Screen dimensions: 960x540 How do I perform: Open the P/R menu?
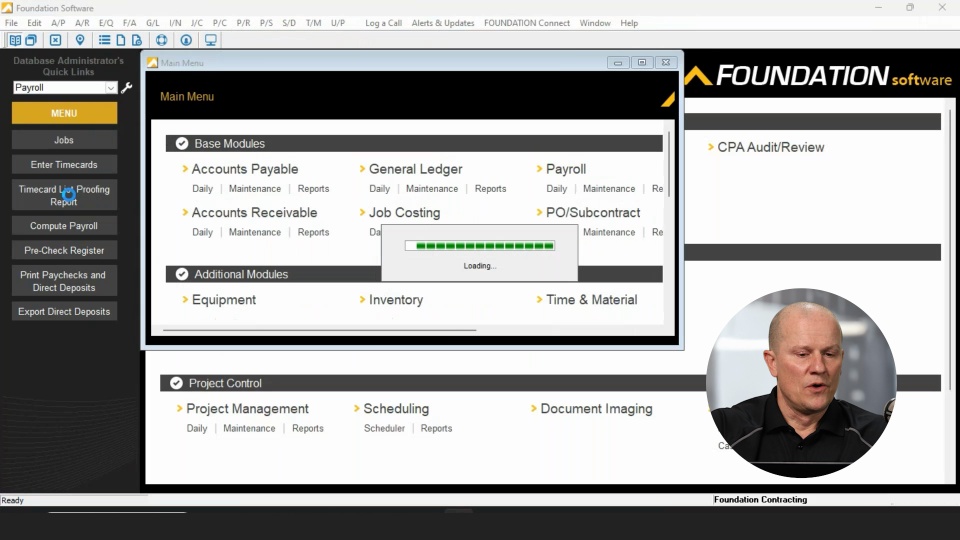tap(243, 23)
